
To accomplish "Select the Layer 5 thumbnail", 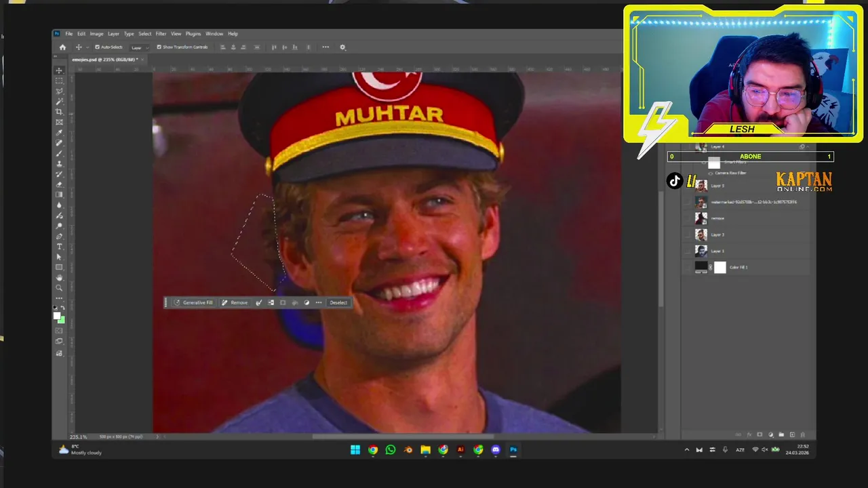I will [x=701, y=186].
